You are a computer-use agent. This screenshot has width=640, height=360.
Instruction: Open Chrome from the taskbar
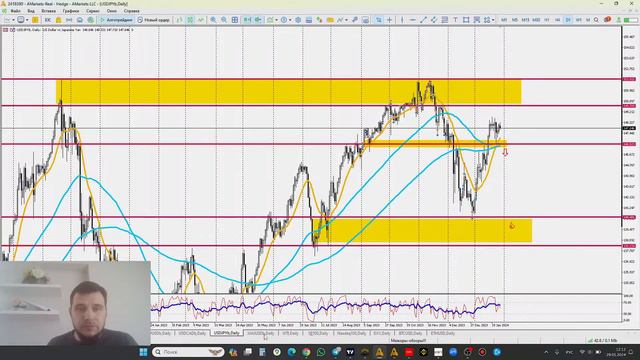[x=306, y=352]
